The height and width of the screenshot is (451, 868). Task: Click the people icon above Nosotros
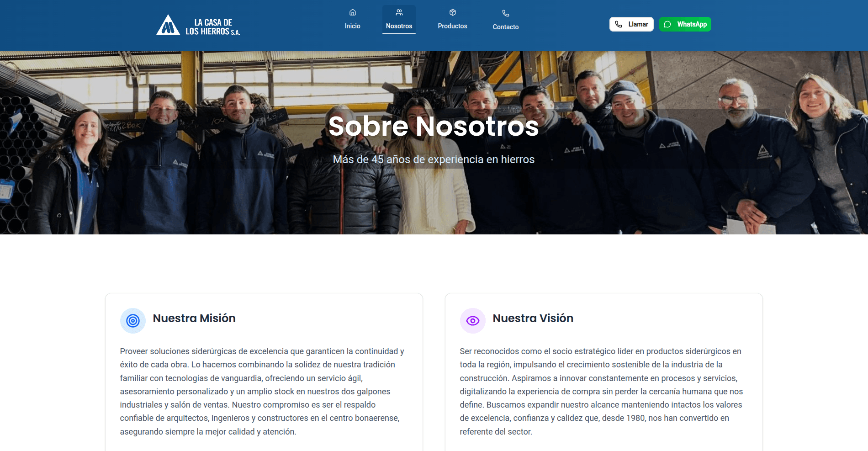[399, 12]
